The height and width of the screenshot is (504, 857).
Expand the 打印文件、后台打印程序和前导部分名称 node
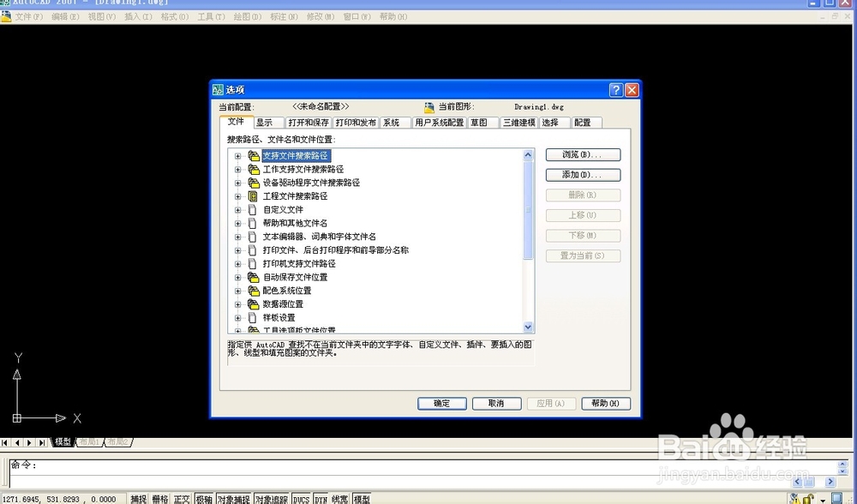[237, 250]
